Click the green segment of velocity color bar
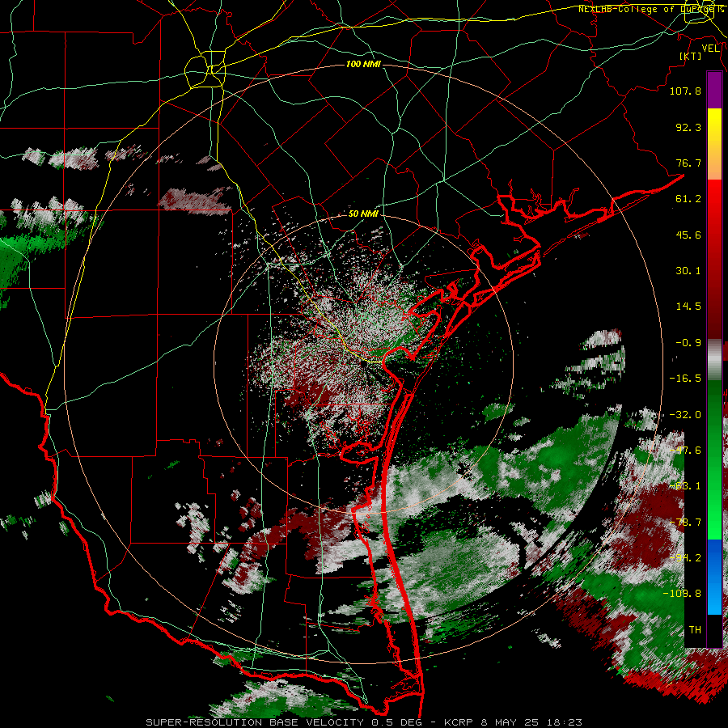This screenshot has height=728, width=728. [714, 459]
